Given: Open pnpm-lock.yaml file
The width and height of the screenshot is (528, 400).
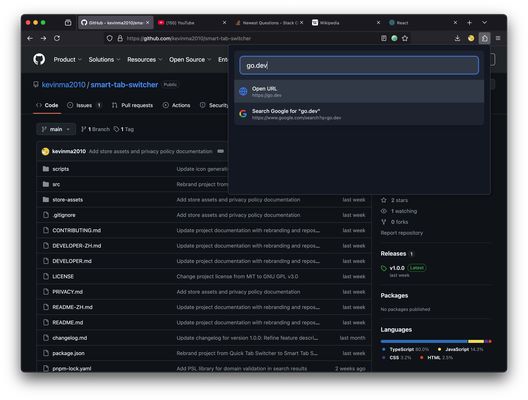Looking at the screenshot, I should [72, 369].
